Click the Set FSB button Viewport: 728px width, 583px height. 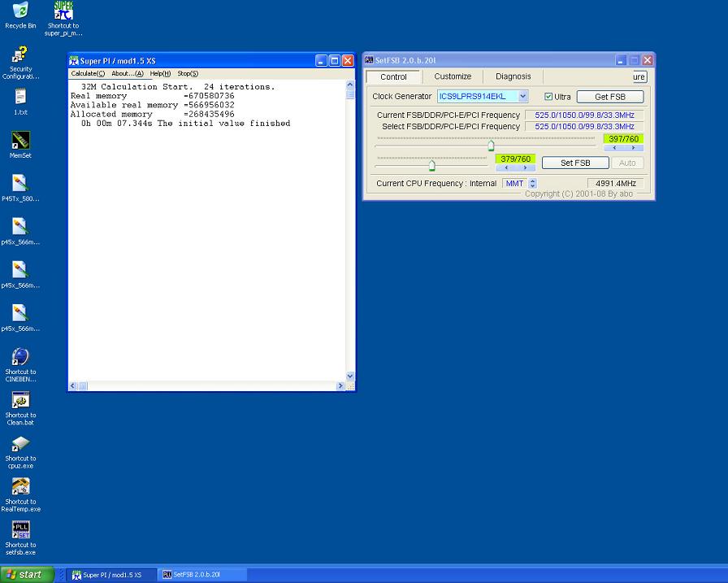575,163
